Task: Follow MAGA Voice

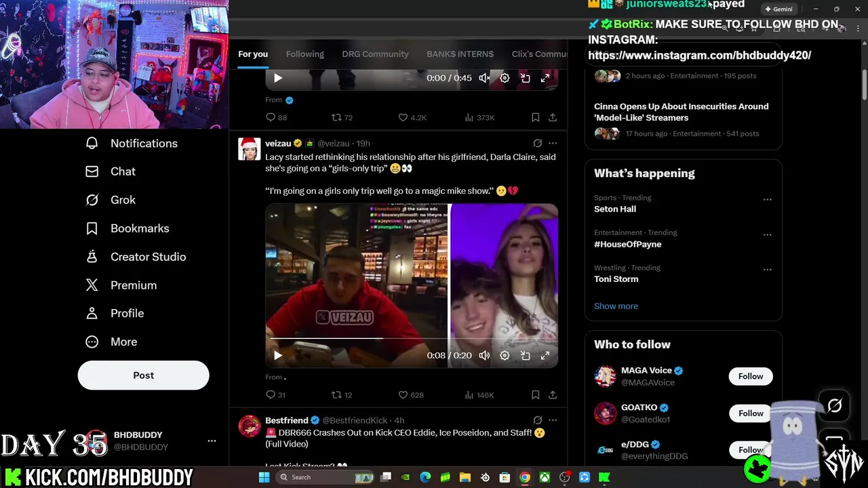Action: 750,376
